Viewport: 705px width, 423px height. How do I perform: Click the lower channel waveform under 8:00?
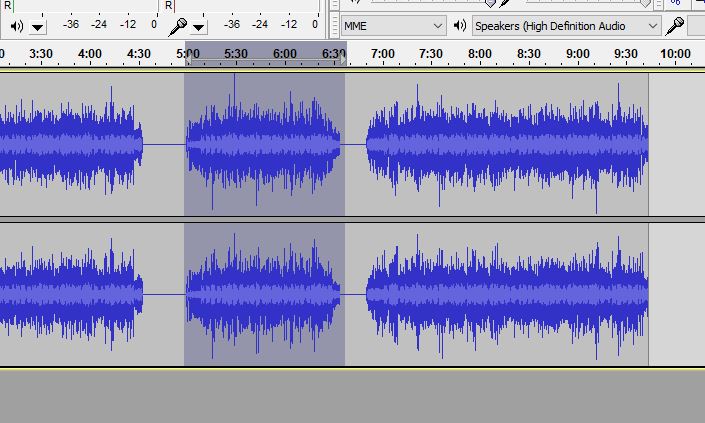coord(480,294)
